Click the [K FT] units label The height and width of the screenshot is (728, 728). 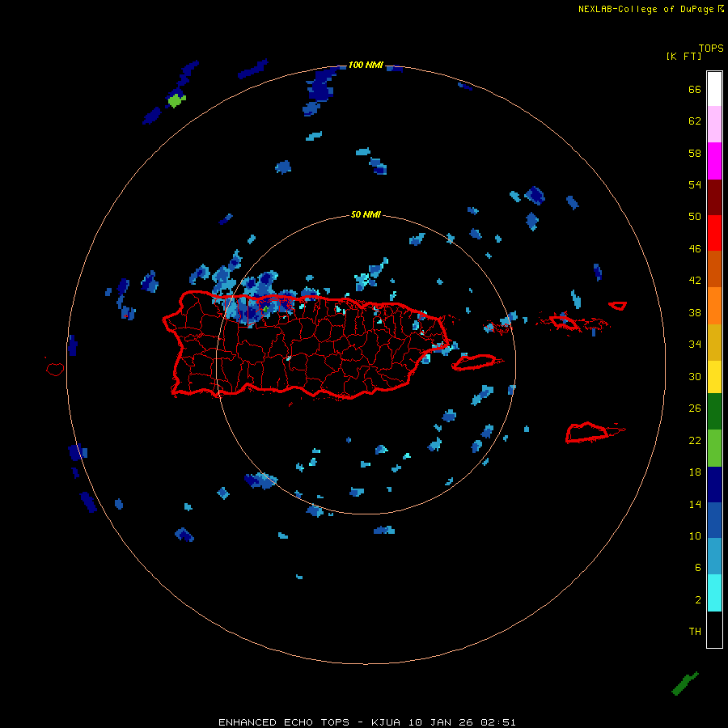684,56
